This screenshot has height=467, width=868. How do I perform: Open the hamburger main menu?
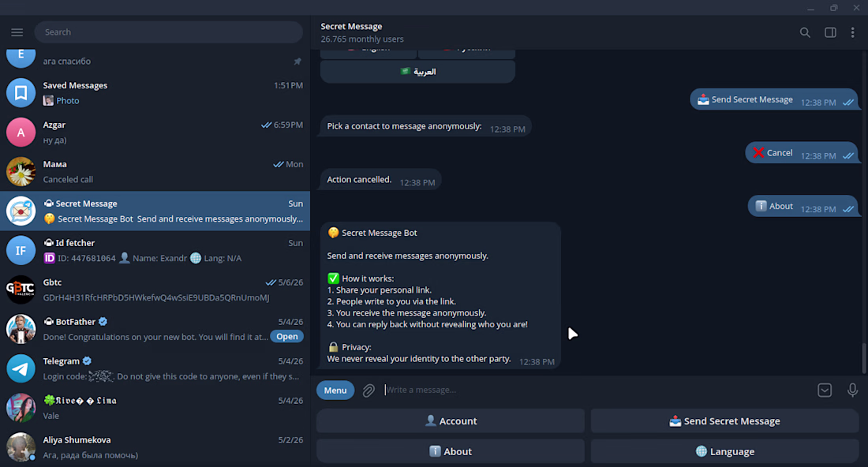click(x=17, y=32)
